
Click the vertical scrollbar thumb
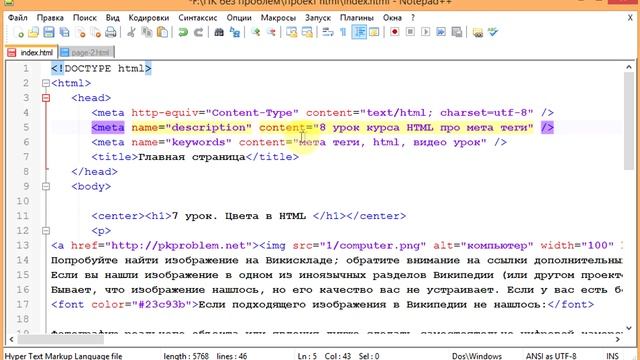coord(629,121)
